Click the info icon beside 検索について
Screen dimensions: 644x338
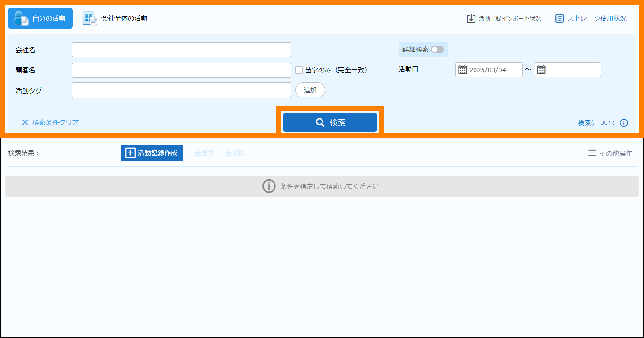pos(624,123)
